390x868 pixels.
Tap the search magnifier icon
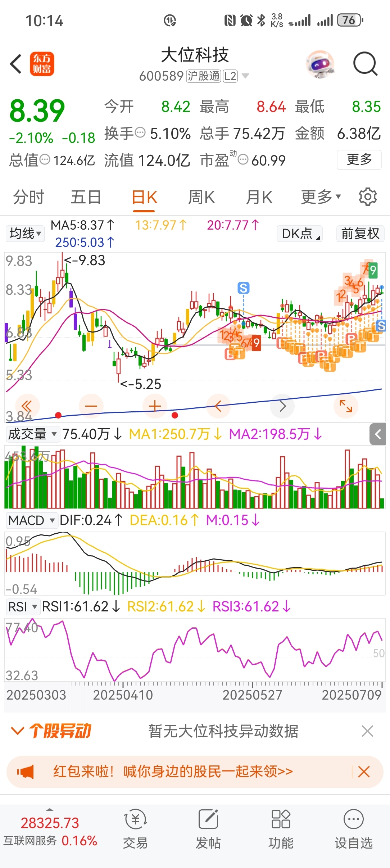[x=365, y=64]
